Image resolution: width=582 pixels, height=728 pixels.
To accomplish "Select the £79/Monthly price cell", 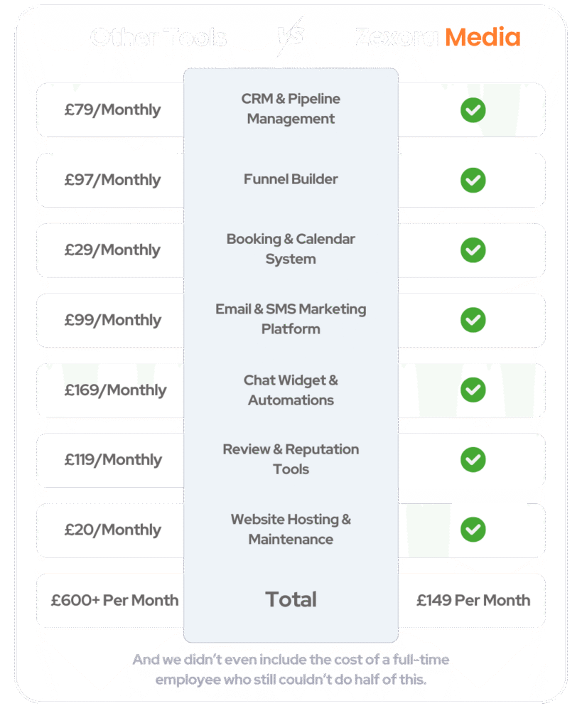I will coord(112,110).
